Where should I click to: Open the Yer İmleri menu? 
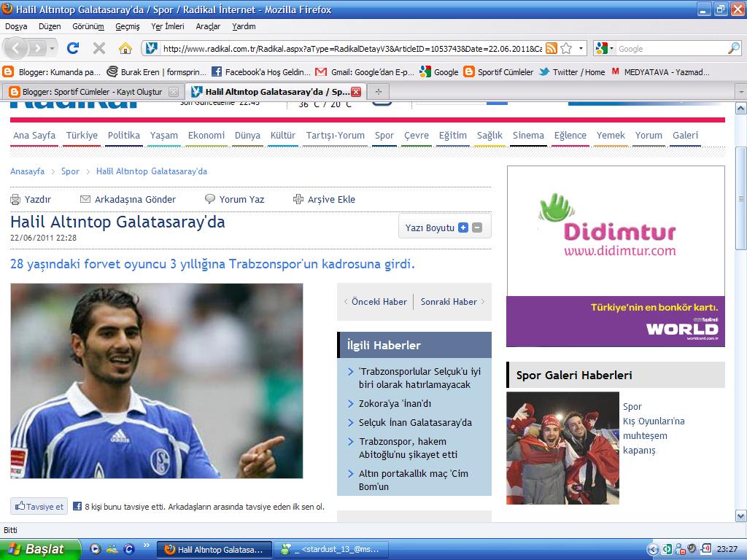pyautogui.click(x=167, y=26)
